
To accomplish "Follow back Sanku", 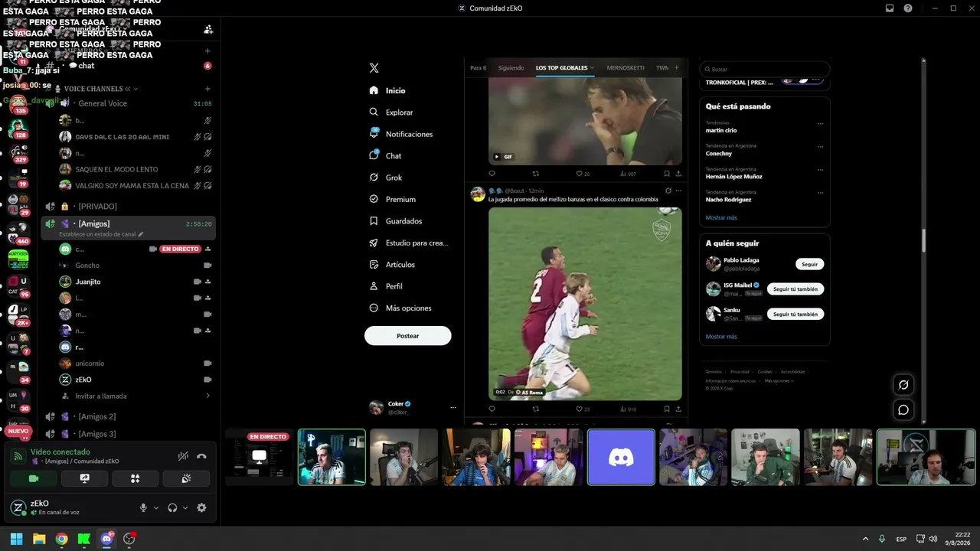I will [795, 315].
